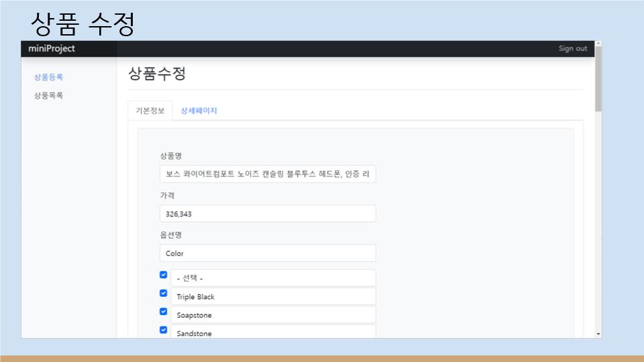Switch to the 상세페이지 tab
644x362 pixels.
click(199, 111)
